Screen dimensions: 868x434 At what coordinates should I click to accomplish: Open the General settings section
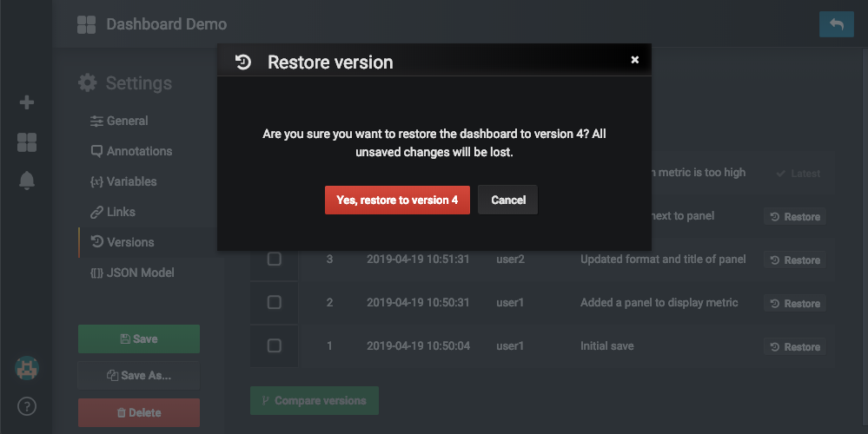pyautogui.click(x=127, y=121)
